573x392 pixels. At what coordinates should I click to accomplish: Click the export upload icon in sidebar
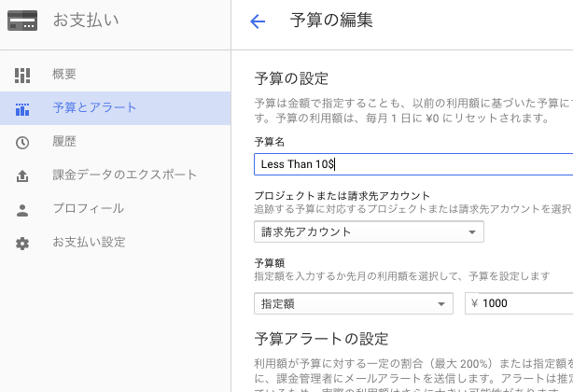pyautogui.click(x=22, y=176)
